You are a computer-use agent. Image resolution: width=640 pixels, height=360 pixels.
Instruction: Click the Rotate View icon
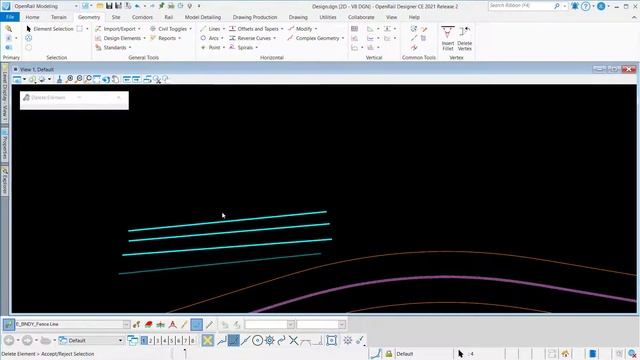click(106, 79)
